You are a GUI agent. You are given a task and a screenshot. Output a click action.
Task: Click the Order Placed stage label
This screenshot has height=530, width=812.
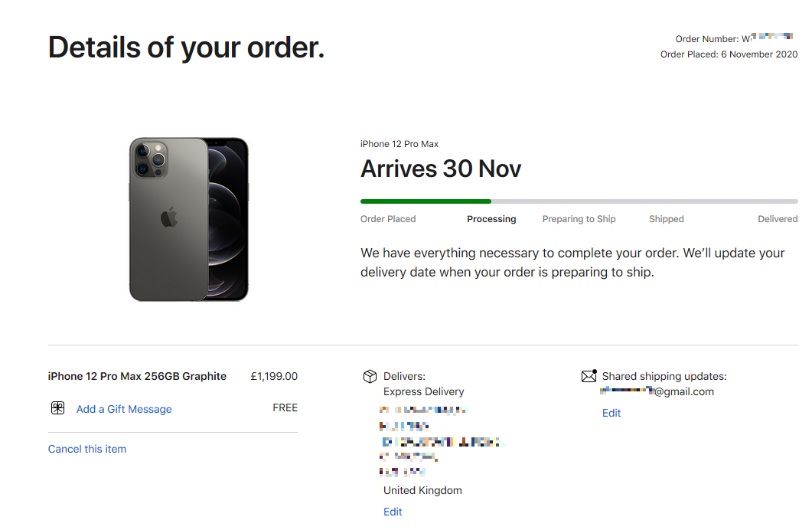pyautogui.click(x=388, y=219)
